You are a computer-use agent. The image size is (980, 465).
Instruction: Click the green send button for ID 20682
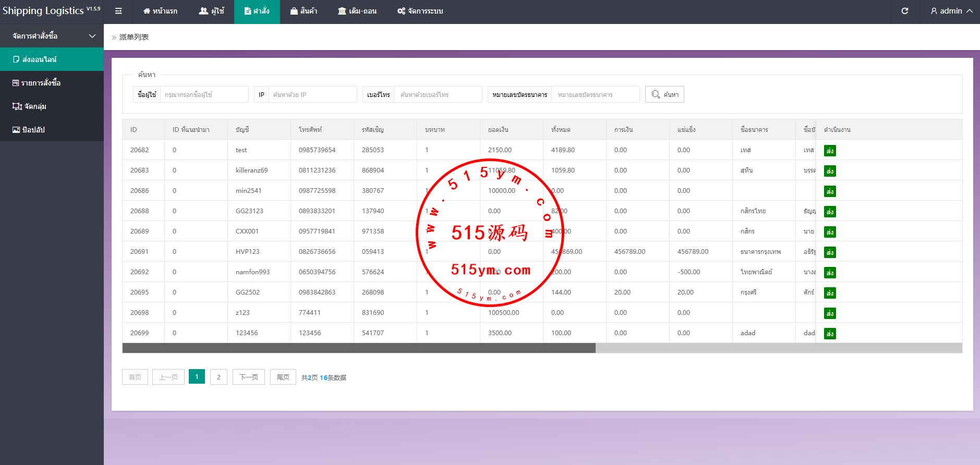pyautogui.click(x=830, y=151)
